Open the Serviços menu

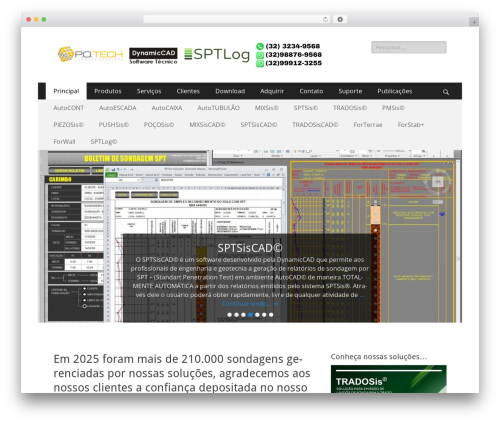click(149, 91)
